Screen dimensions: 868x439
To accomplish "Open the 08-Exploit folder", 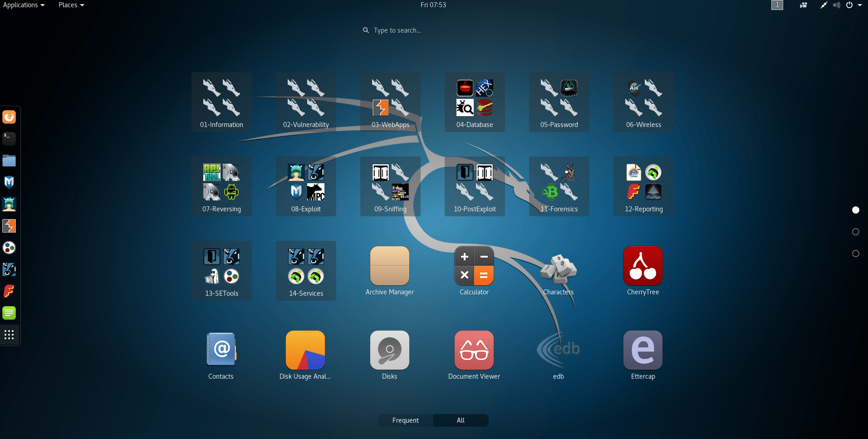I will click(306, 186).
